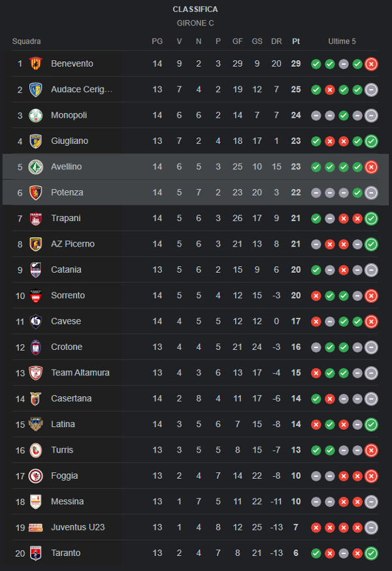Click the Benevento team crest icon
Image resolution: width=392 pixels, height=571 pixels.
(35, 63)
